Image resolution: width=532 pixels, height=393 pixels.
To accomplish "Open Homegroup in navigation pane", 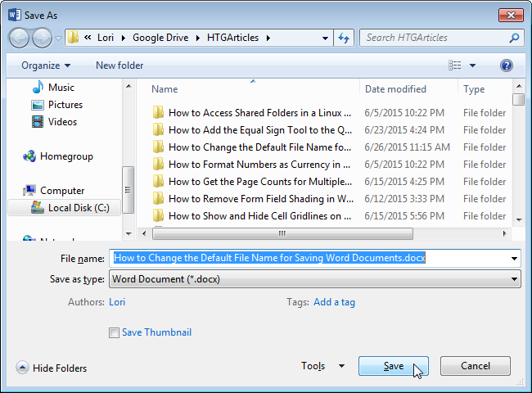I will click(66, 156).
